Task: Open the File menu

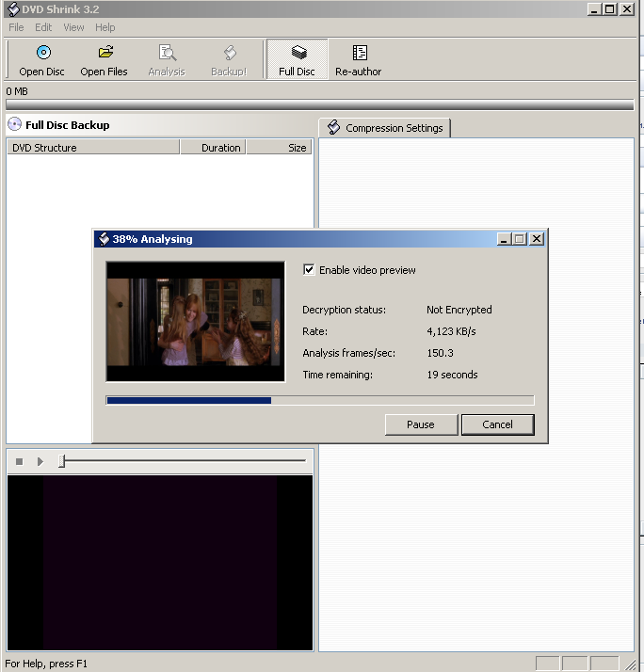Action: pyautogui.click(x=16, y=27)
